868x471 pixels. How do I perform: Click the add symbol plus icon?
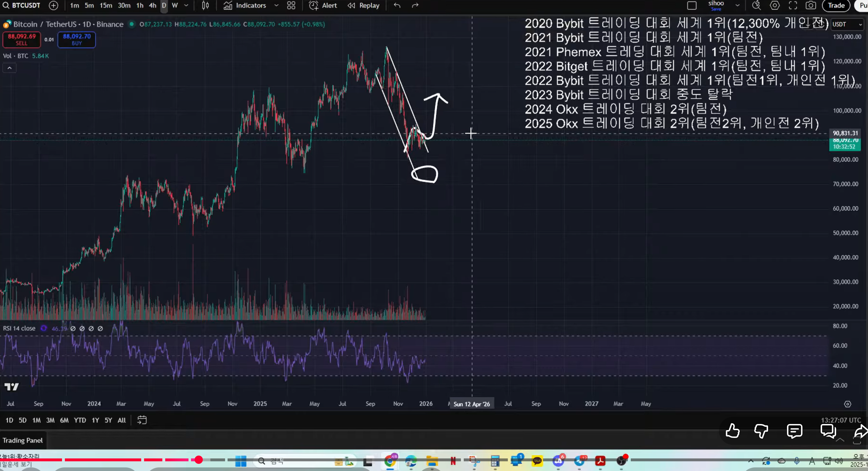pos(53,5)
